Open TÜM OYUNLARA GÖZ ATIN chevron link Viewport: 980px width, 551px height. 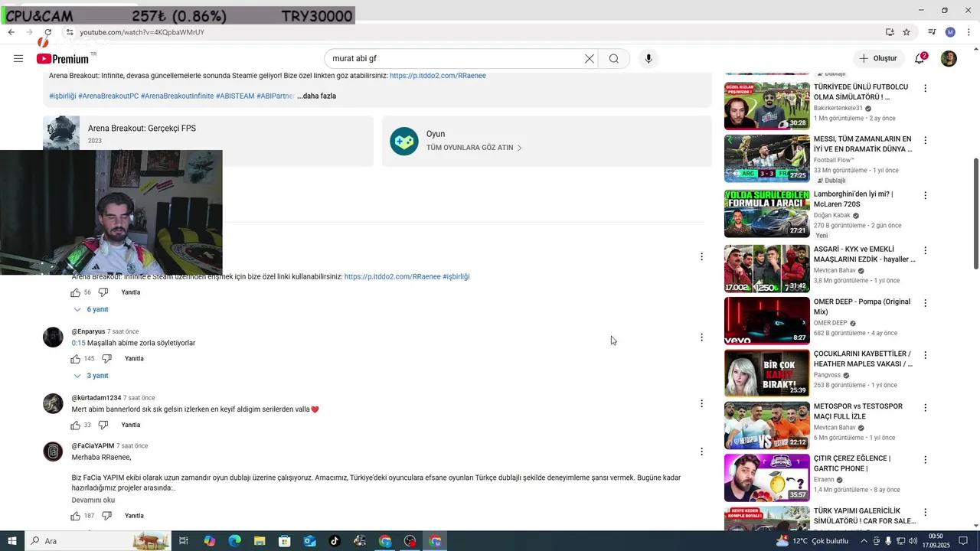tap(474, 148)
